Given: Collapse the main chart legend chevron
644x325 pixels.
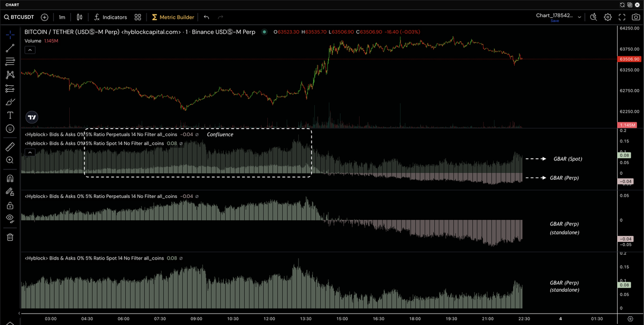Looking at the screenshot, I should coord(30,50).
